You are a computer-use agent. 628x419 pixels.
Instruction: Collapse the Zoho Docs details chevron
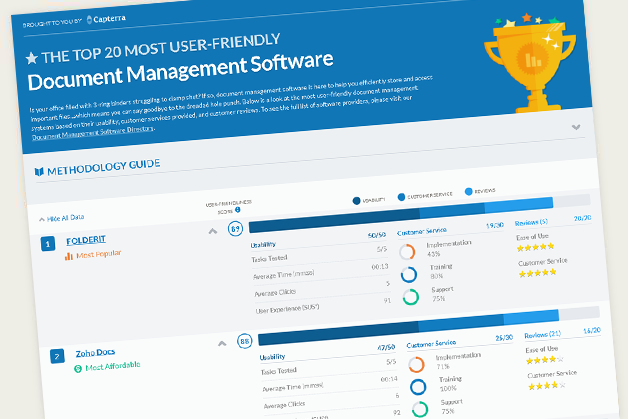pos(222,344)
